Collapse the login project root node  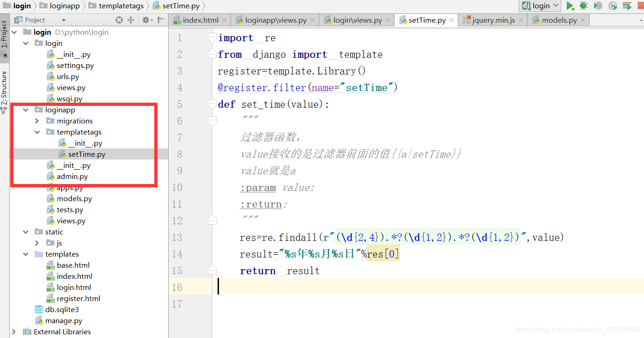click(x=14, y=32)
